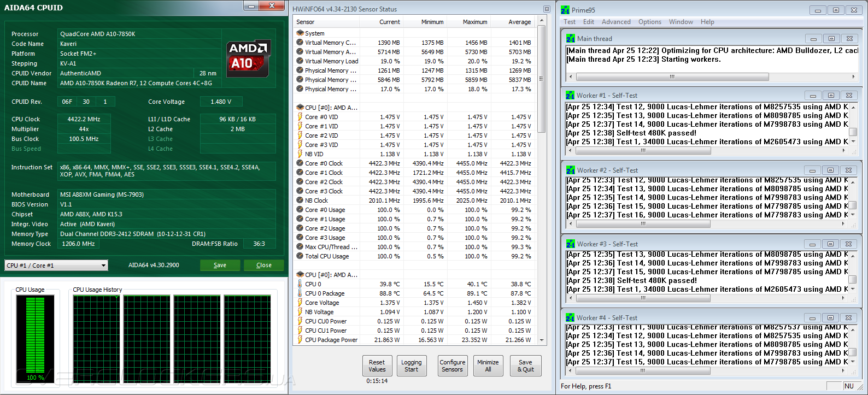Click the icon beside NB Clock

(300, 200)
